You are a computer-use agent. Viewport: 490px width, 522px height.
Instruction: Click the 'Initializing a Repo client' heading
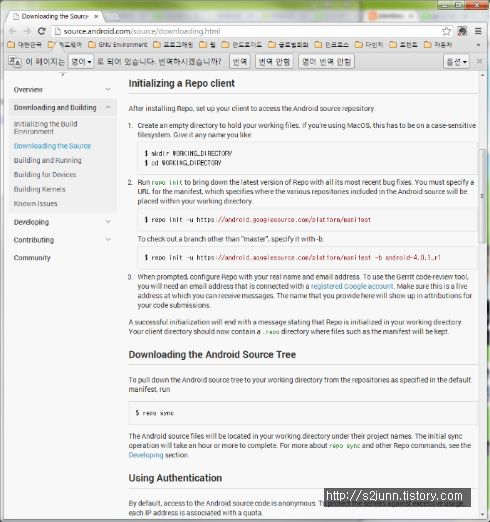pyautogui.click(x=182, y=83)
